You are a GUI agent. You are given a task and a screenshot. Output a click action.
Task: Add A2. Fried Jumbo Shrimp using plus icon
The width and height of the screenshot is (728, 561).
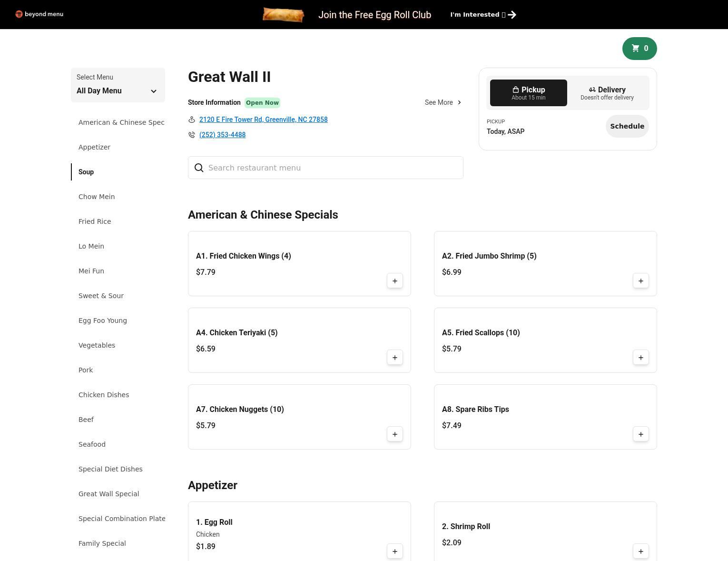[x=640, y=281]
